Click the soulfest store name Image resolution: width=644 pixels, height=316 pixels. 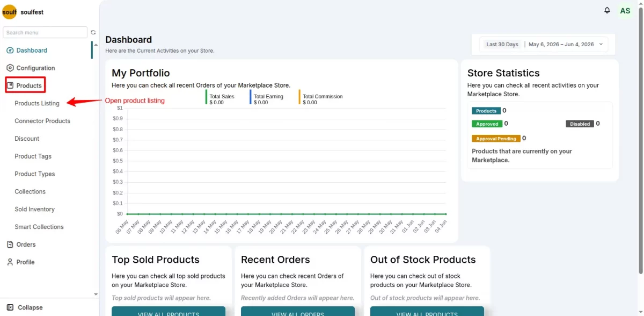pos(32,12)
